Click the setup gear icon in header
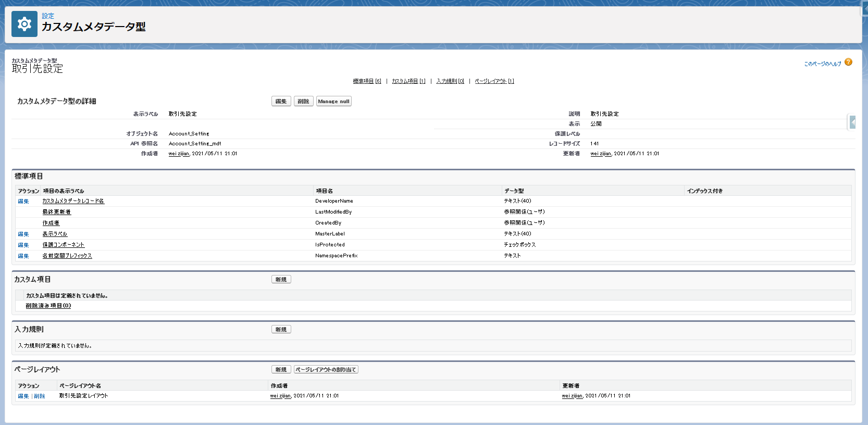The image size is (868, 425). (x=24, y=24)
